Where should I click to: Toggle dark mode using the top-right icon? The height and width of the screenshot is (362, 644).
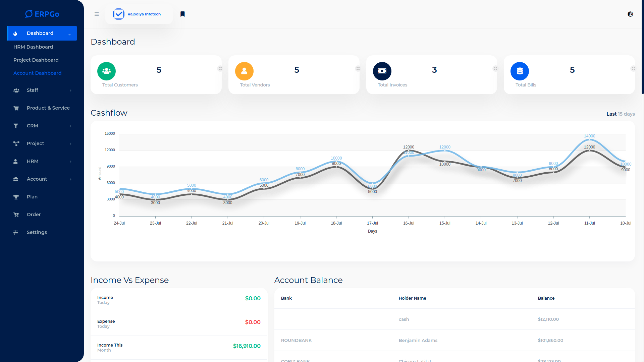[x=630, y=14]
